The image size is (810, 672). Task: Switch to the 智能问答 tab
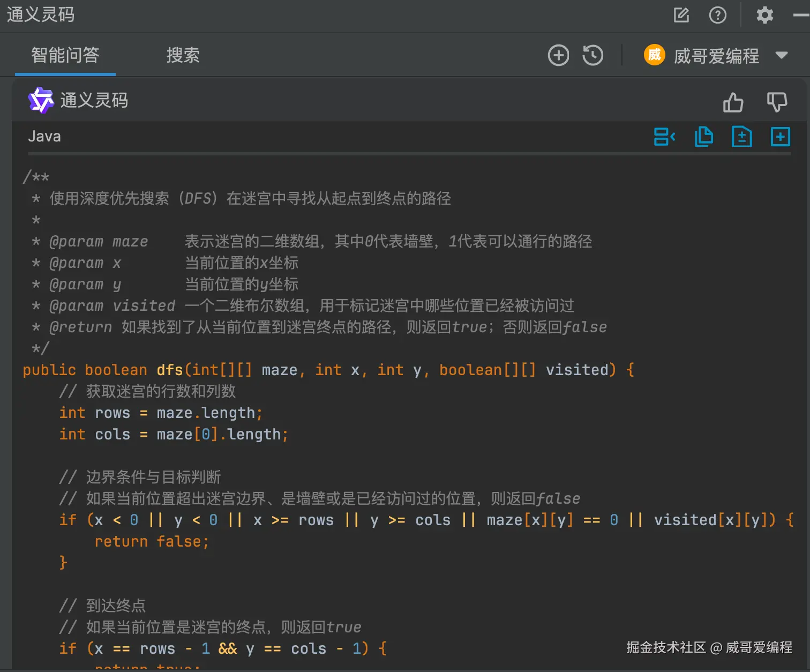[x=65, y=55]
